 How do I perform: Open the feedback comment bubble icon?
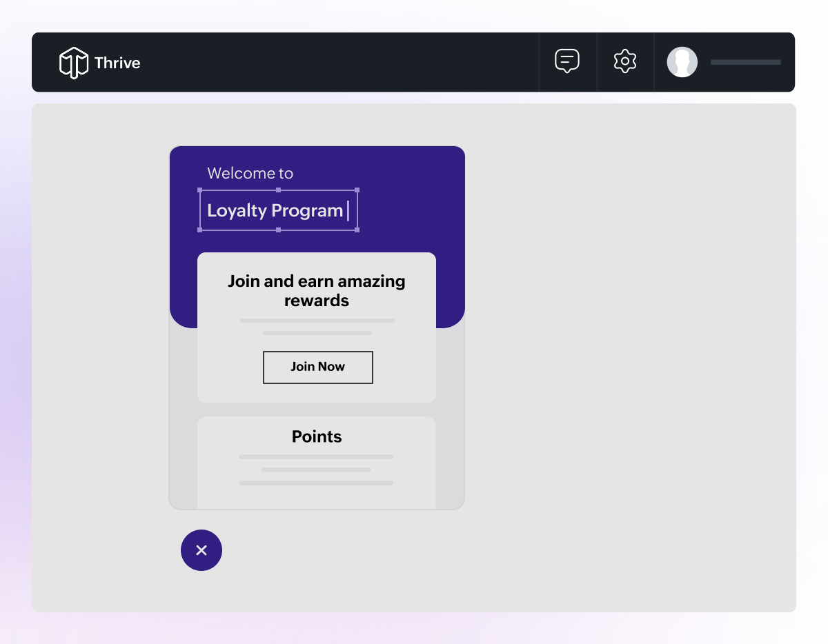point(567,61)
